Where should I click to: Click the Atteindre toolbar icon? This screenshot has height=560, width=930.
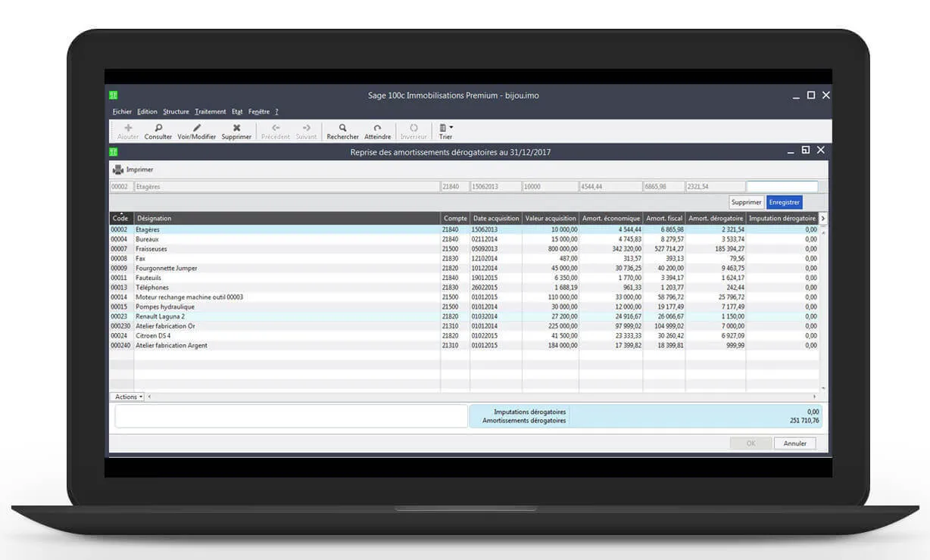point(377,129)
